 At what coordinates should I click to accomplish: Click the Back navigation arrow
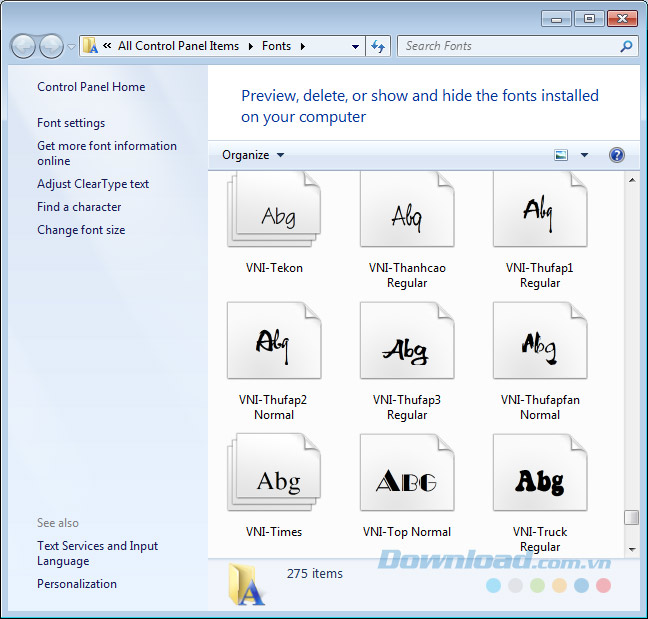click(x=23, y=46)
